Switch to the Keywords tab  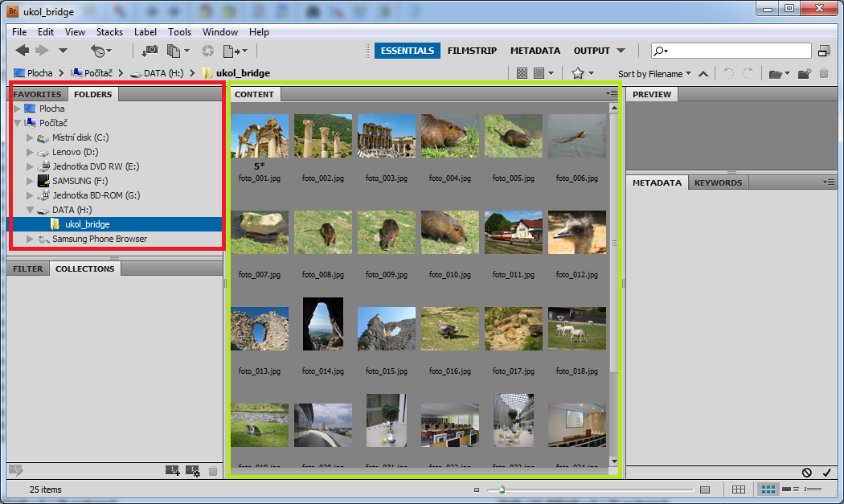(x=718, y=182)
